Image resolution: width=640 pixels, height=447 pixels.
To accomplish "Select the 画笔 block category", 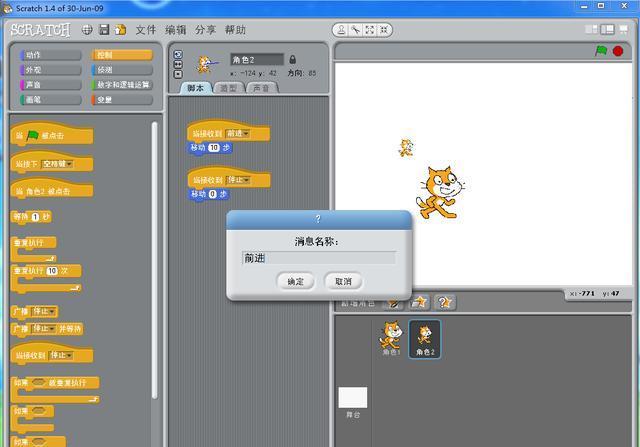I will pyautogui.click(x=51, y=100).
